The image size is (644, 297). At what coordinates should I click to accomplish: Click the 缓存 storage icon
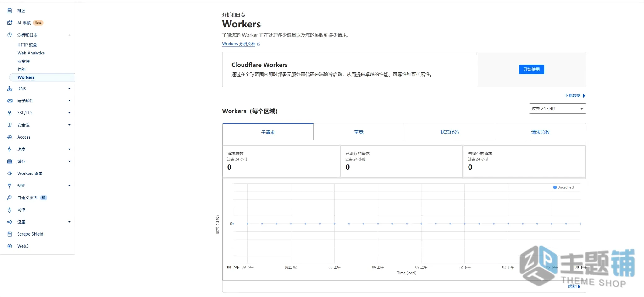(x=9, y=161)
